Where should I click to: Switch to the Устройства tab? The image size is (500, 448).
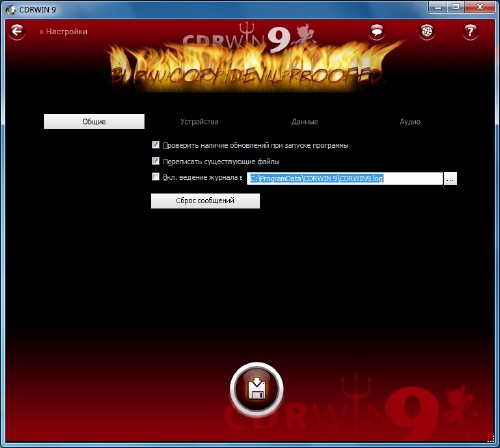pos(199,122)
